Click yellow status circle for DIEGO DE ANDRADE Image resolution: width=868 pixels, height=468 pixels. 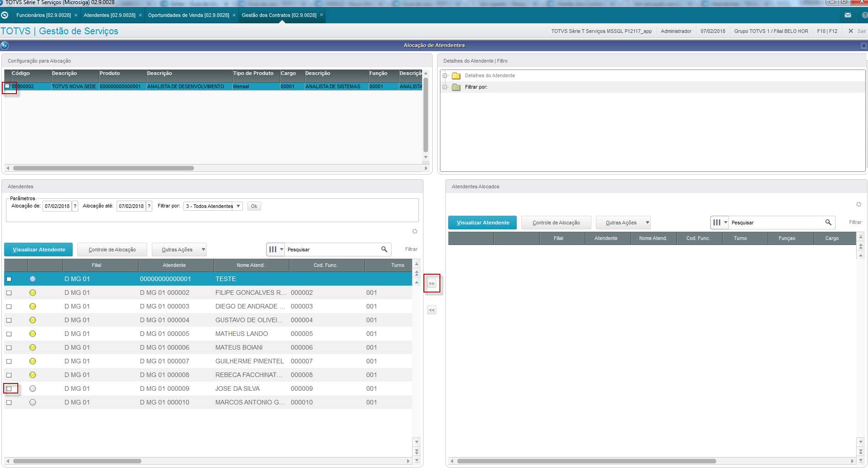(x=32, y=306)
